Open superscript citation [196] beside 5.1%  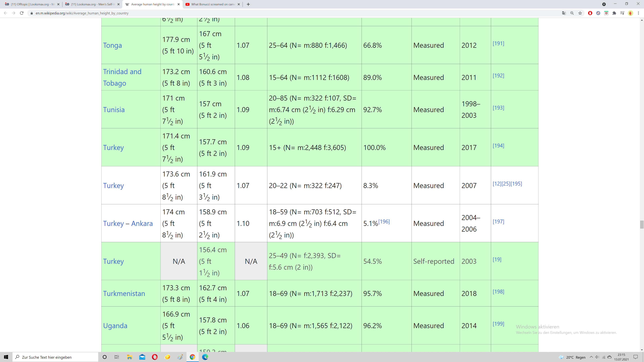[384, 221]
